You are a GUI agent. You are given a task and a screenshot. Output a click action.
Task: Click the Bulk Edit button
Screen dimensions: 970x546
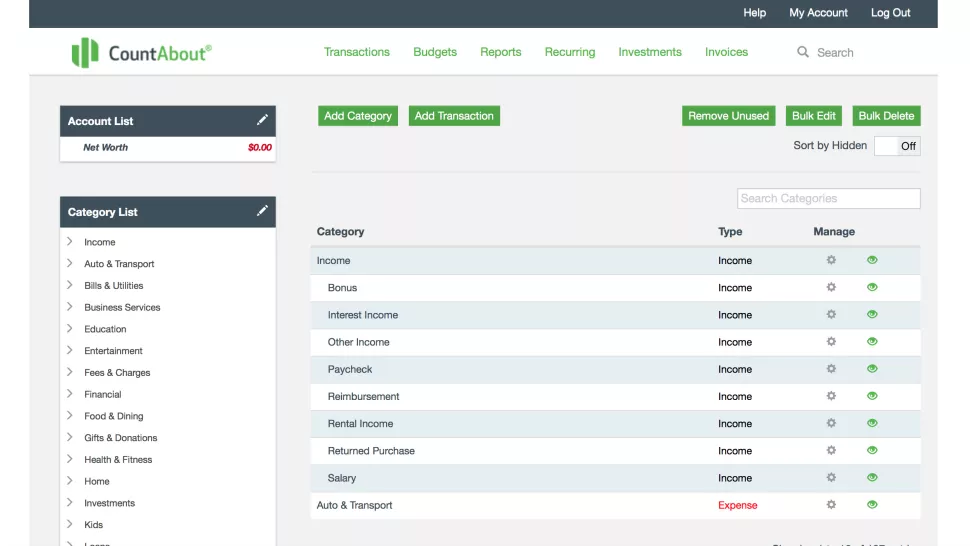click(813, 116)
